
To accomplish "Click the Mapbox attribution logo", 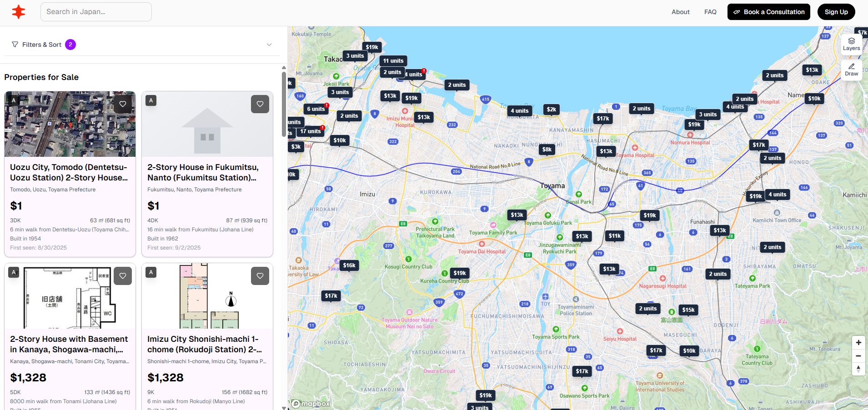I will click(310, 404).
